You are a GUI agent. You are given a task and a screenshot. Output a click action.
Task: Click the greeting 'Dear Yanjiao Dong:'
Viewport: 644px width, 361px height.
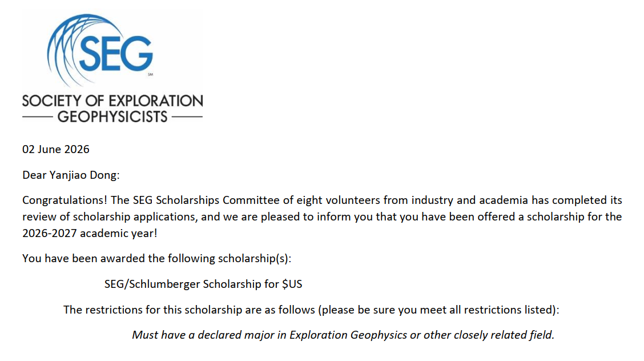point(71,175)
